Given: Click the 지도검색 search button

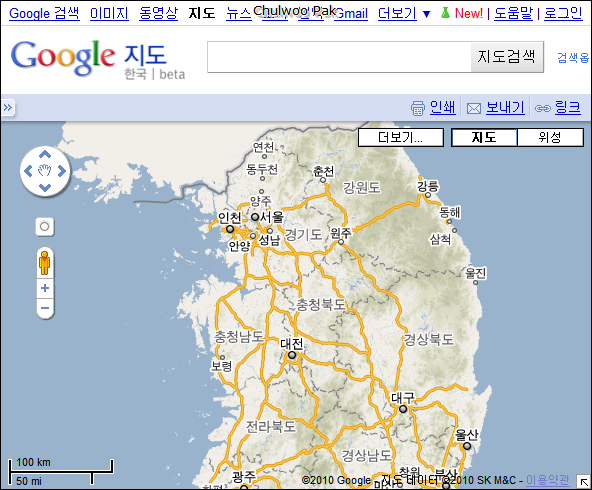Looking at the screenshot, I should (507, 57).
